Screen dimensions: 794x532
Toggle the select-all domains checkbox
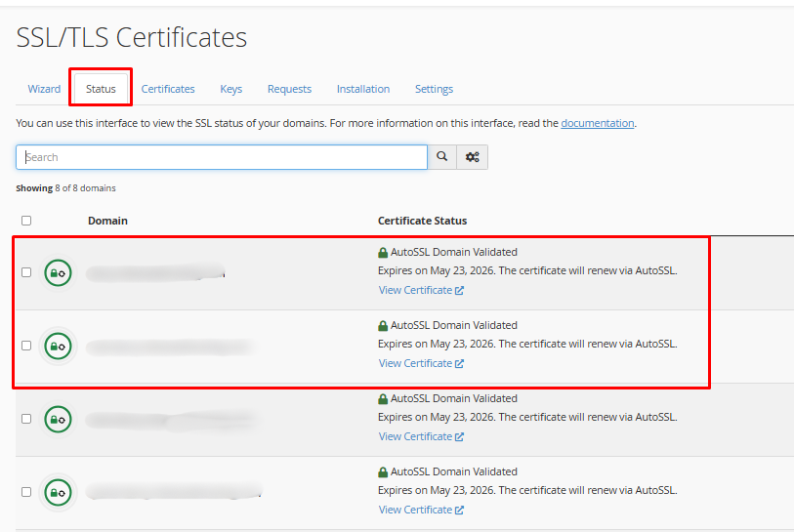pos(26,221)
